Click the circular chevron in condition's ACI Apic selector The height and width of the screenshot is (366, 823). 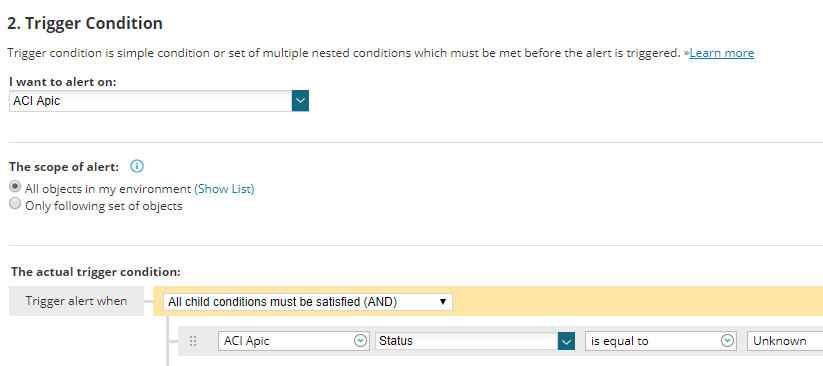[360, 341]
